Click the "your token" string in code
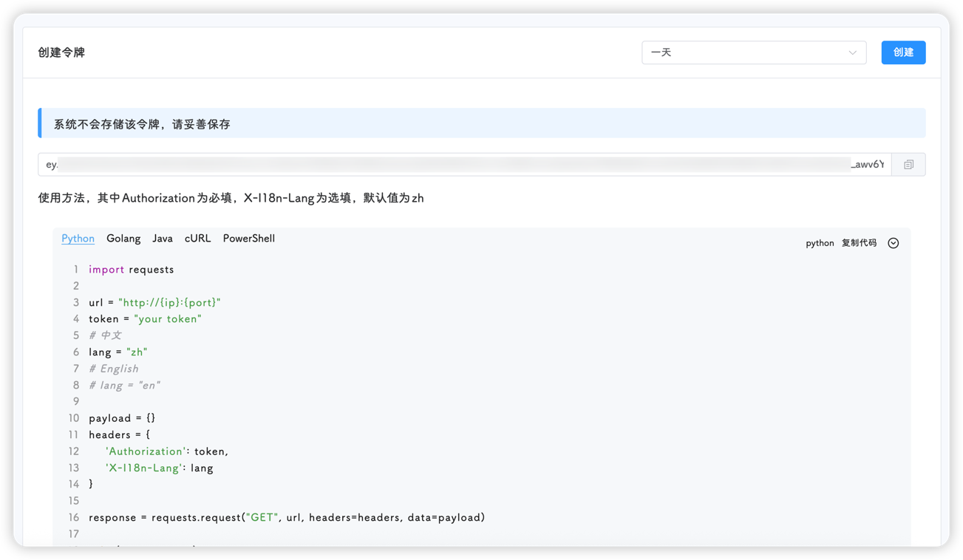This screenshot has width=963, height=560. 168,319
